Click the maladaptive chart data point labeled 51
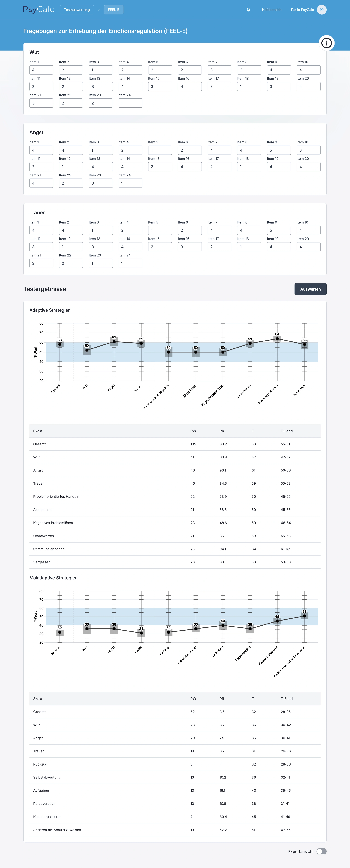 (x=304, y=616)
